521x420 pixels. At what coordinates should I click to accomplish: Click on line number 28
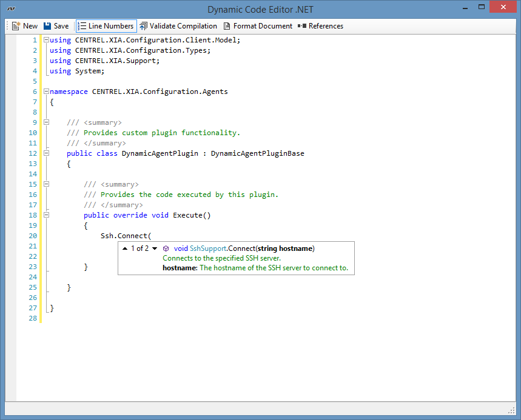(x=33, y=318)
